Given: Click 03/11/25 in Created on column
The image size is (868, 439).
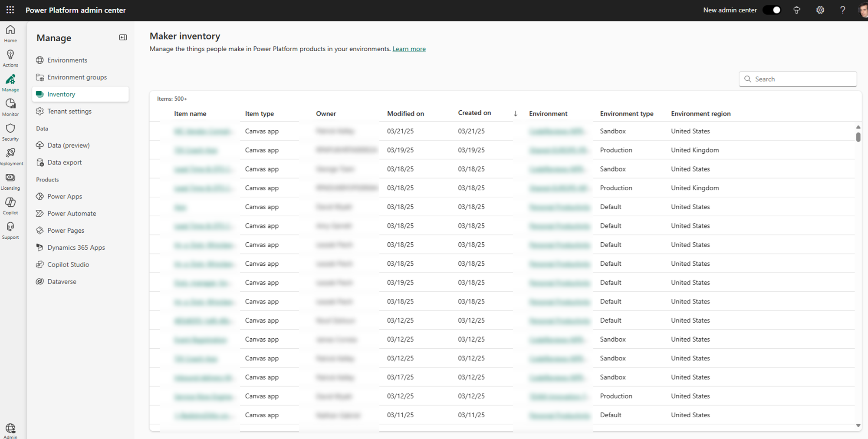Looking at the screenshot, I should click(471, 415).
